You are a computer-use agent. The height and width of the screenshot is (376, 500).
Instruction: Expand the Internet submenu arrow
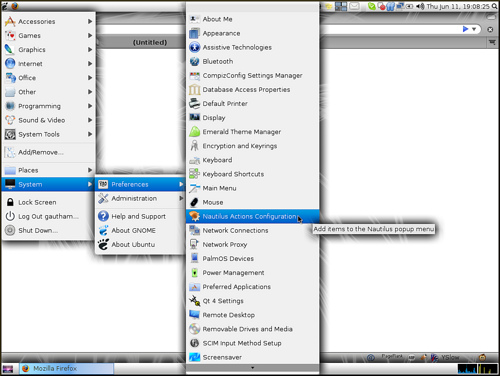(90, 63)
